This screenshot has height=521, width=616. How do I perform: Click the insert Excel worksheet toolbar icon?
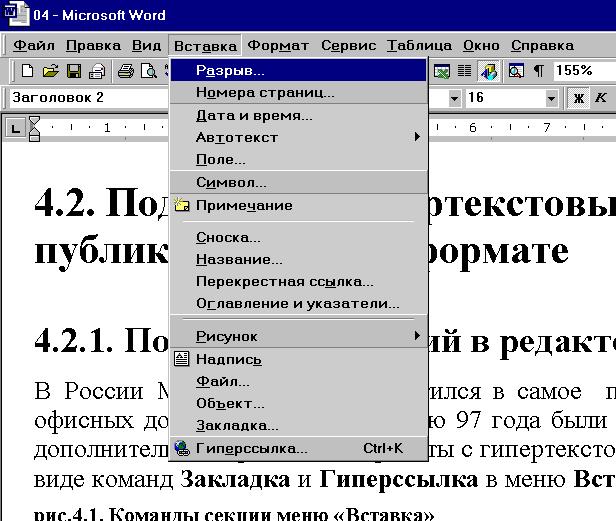point(442,71)
